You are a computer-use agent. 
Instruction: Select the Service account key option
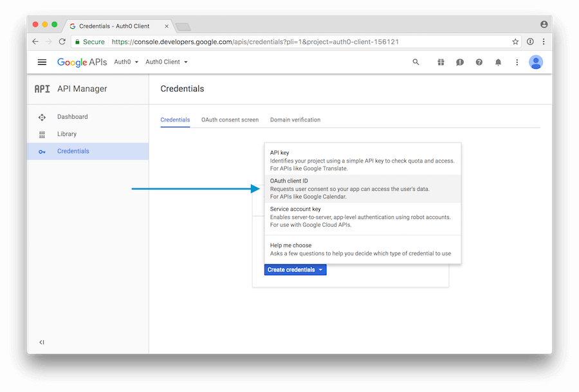(x=363, y=217)
